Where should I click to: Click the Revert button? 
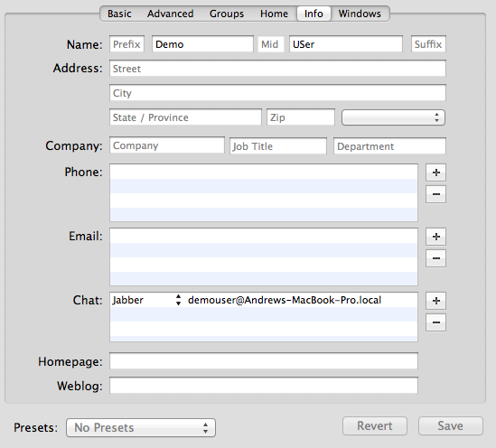(375, 425)
